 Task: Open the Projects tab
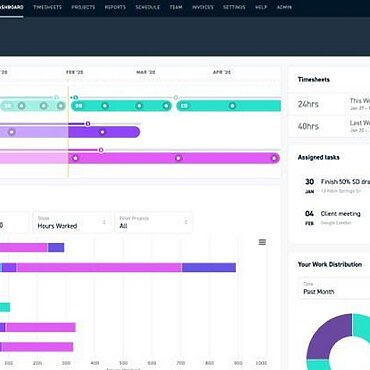[83, 7]
